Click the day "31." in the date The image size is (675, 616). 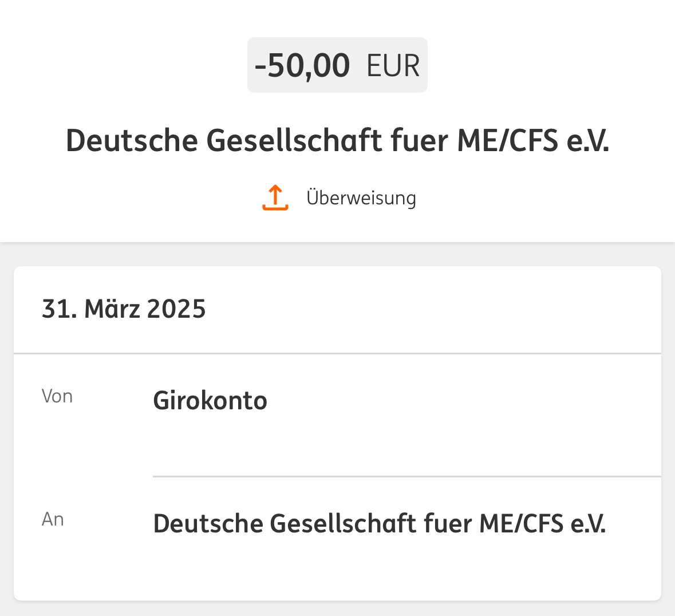[59, 309]
